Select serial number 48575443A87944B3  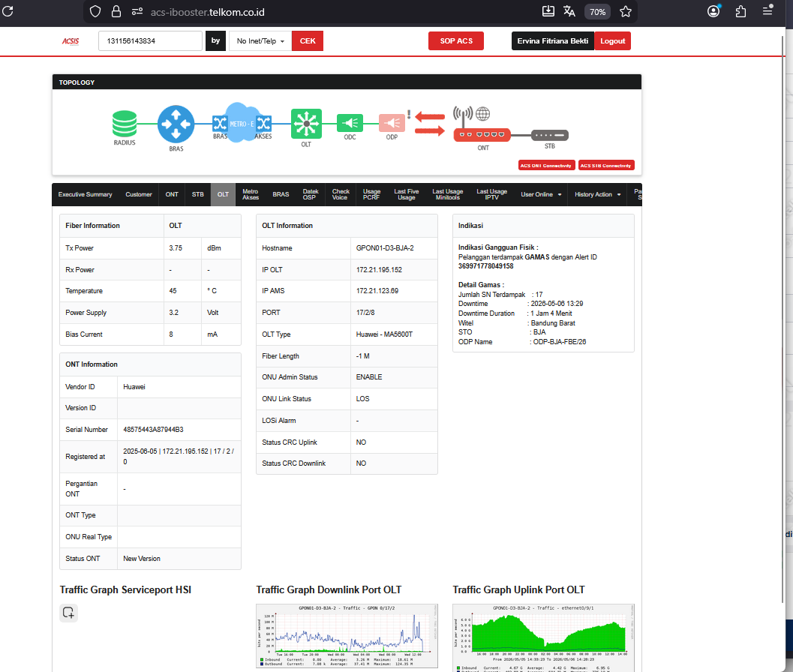click(153, 430)
